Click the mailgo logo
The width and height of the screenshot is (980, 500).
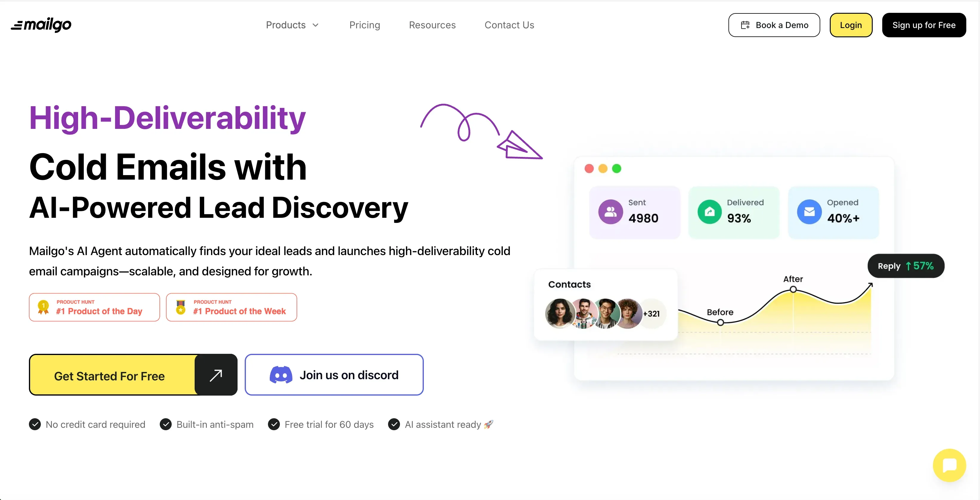click(41, 25)
